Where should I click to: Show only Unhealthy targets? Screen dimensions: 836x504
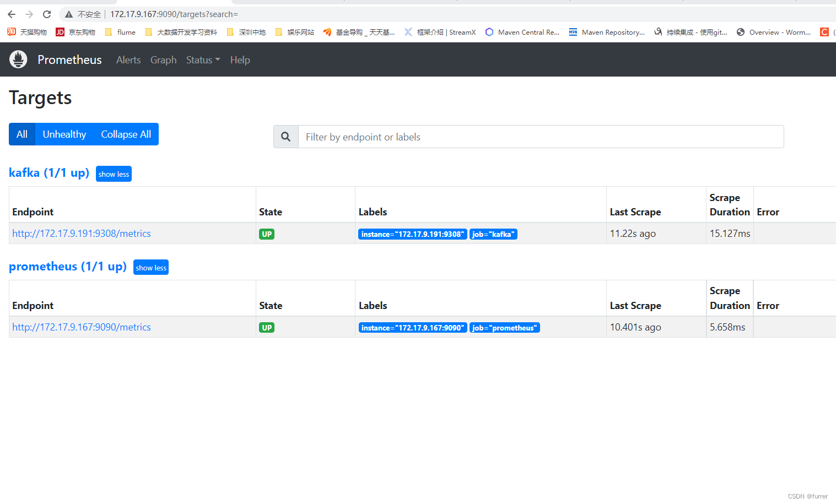(x=64, y=134)
